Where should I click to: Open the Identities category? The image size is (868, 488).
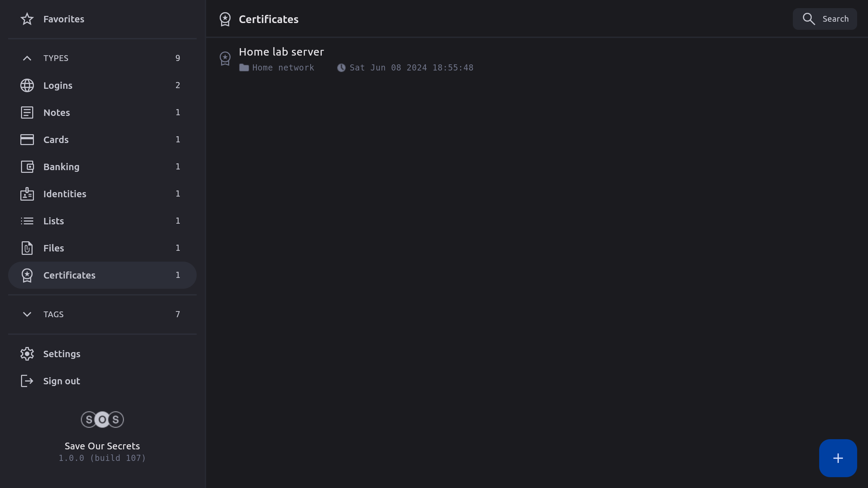click(x=65, y=194)
